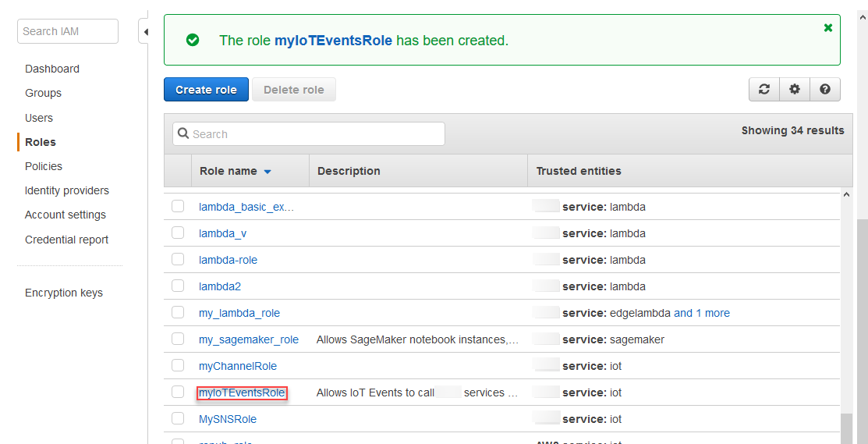Check the box next to MySNSRole
Screen dimensions: 868x444
178,418
